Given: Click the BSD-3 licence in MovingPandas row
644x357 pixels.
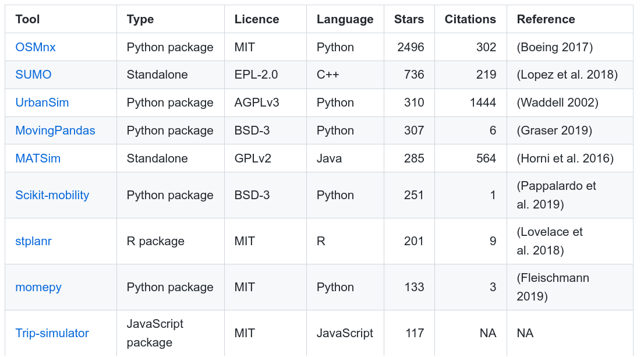Looking at the screenshot, I should click(252, 130).
